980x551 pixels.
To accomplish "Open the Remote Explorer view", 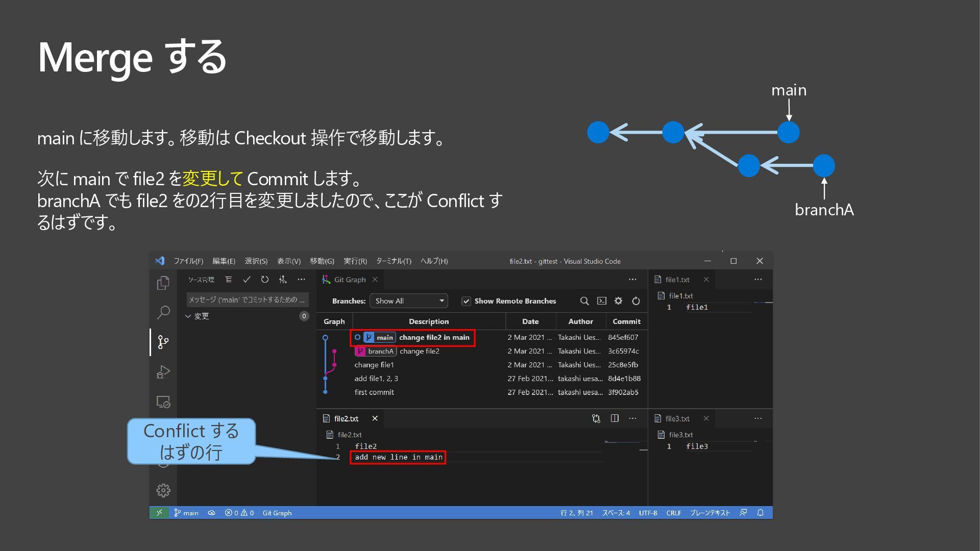I will click(163, 402).
